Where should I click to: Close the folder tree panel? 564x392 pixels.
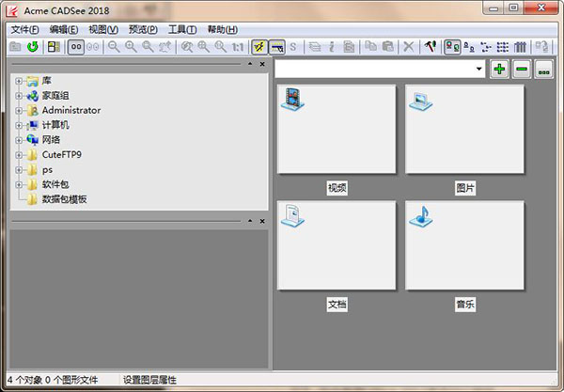pos(262,64)
